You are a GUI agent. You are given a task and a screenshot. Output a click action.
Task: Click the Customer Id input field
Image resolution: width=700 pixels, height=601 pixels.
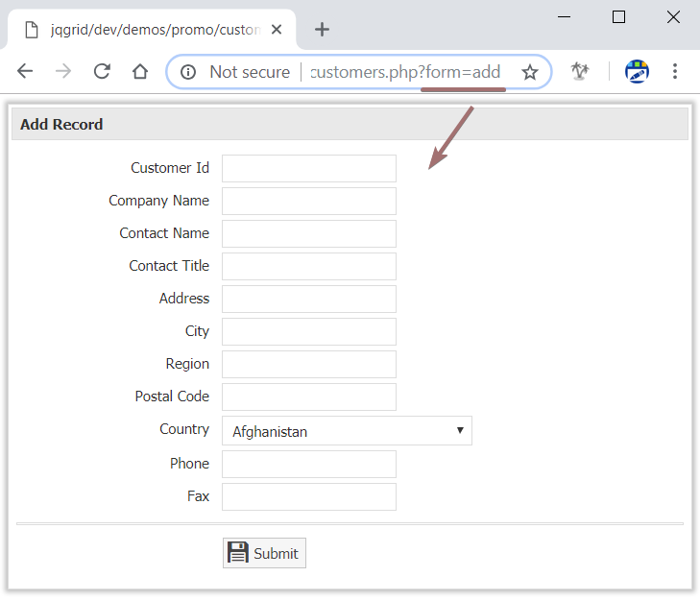(x=308, y=168)
